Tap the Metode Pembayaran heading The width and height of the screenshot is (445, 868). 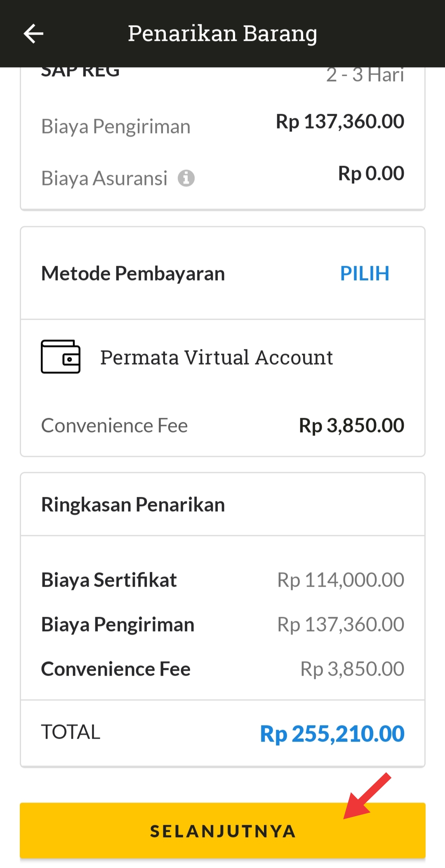point(133,274)
